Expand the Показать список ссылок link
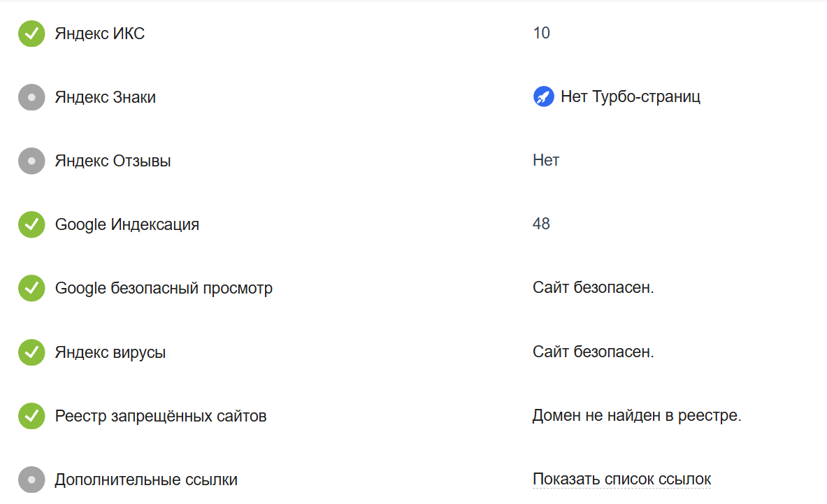827x504 pixels. (621, 480)
